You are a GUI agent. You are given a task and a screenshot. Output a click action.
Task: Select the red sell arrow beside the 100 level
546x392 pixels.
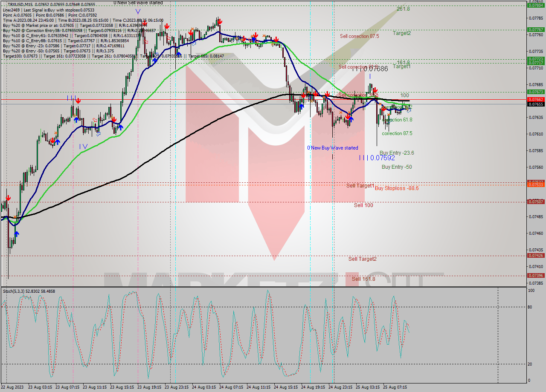pos(375,90)
